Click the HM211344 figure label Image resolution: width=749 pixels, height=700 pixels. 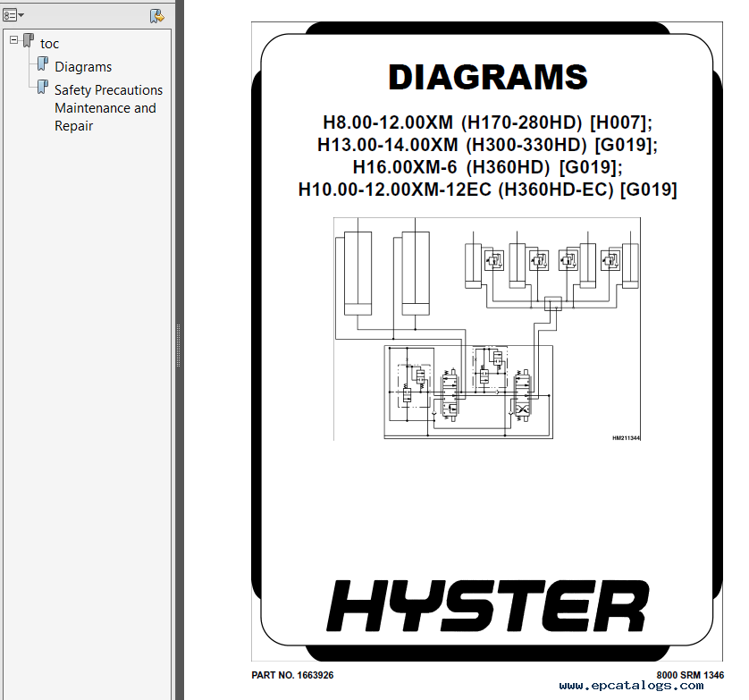[627, 438]
